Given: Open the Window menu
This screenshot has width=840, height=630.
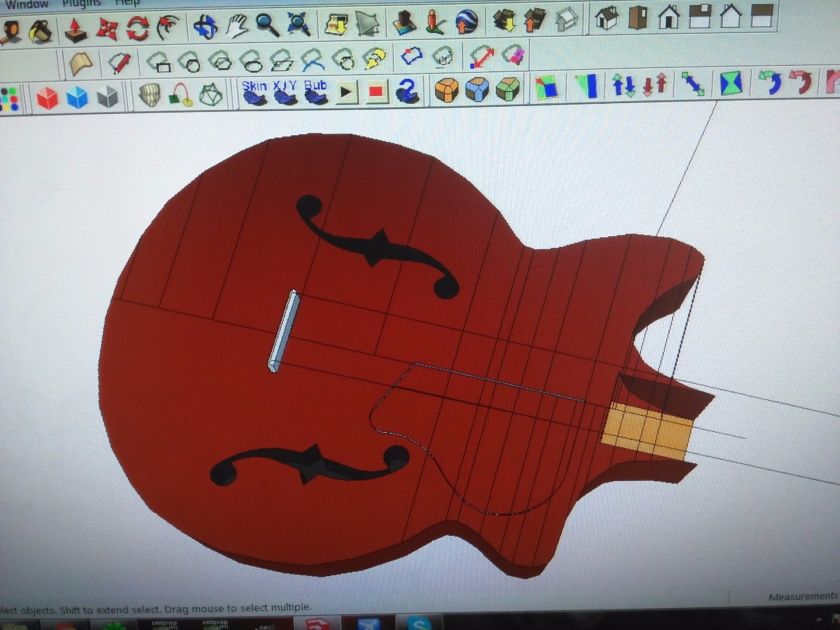Looking at the screenshot, I should (26, 3).
